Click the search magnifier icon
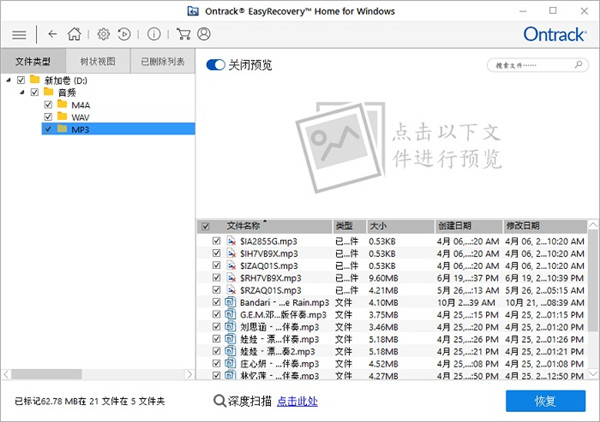This screenshot has width=600, height=422. (579, 64)
